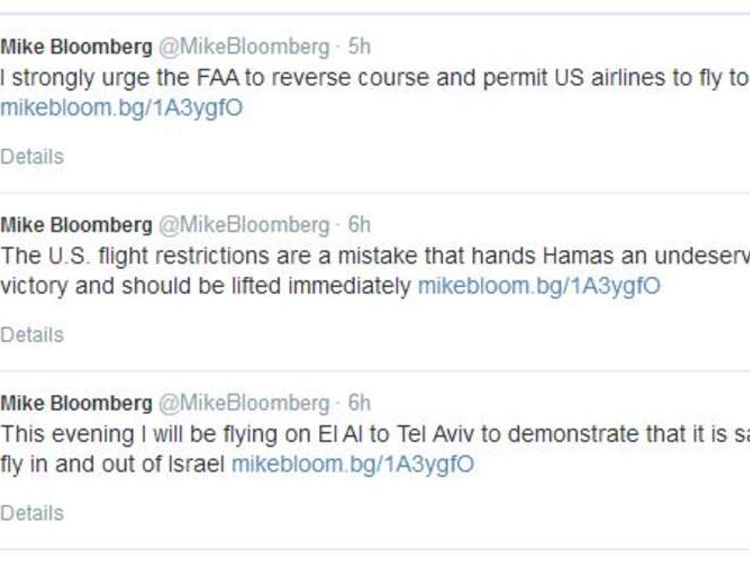Click the words 'fly in and out of Israel'

[x=112, y=464]
